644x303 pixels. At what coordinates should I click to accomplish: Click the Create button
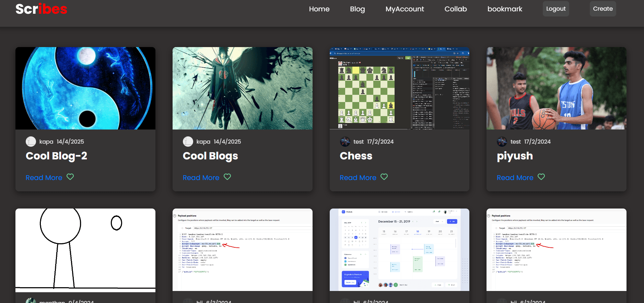pyautogui.click(x=603, y=9)
